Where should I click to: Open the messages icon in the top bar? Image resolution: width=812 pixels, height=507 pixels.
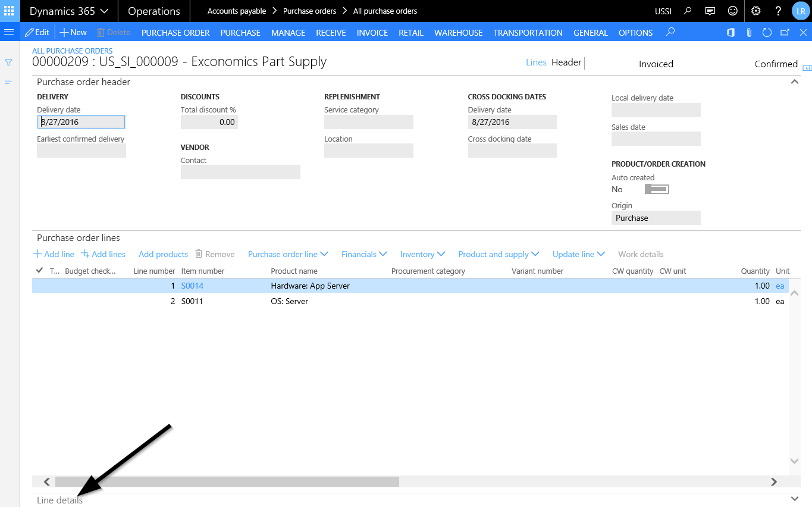pyautogui.click(x=710, y=11)
